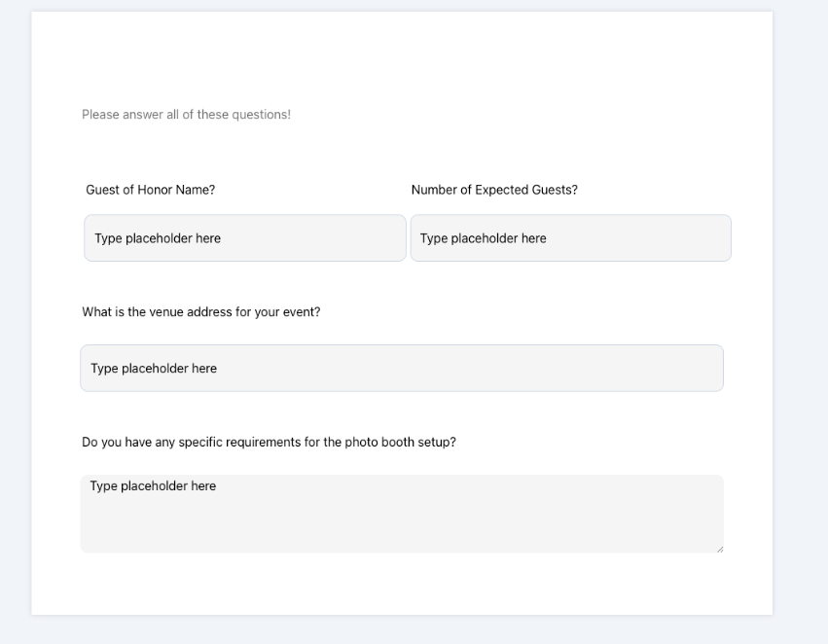This screenshot has width=828, height=644.
Task: Click the space between the two top fields
Action: pos(409,237)
